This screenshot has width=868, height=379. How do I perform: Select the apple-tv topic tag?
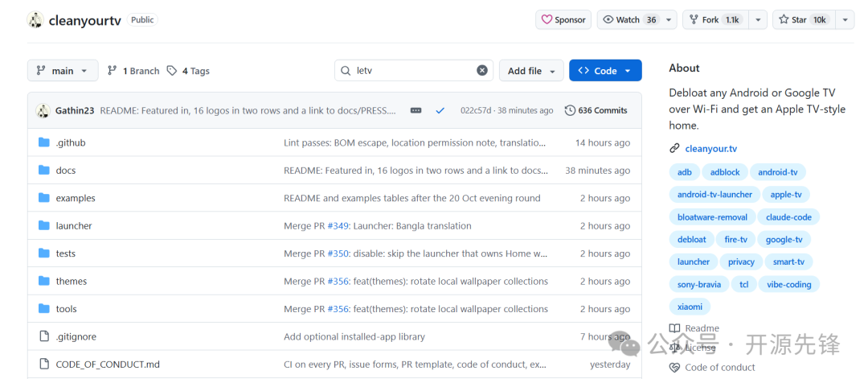click(x=786, y=195)
